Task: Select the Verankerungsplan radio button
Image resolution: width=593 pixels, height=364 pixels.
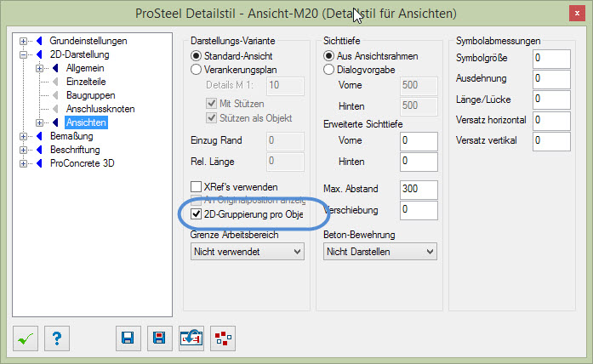Action: tap(196, 70)
